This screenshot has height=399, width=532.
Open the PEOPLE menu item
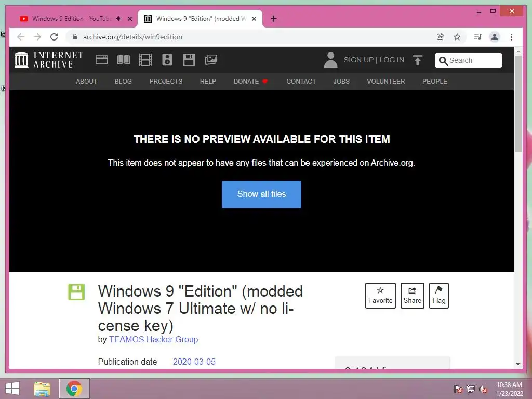point(435,82)
